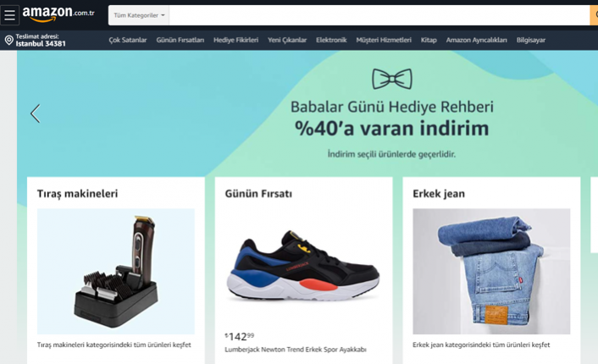This screenshot has width=598, height=364.
Task: Change delivery address Istanbul 34381
Action: coord(36,40)
